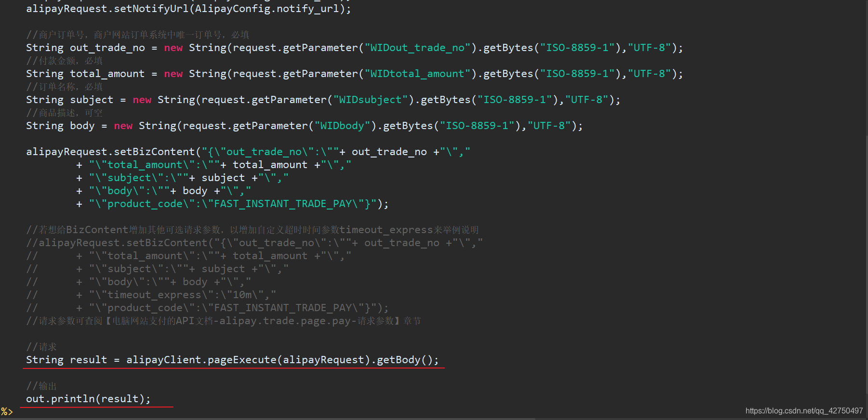Image resolution: width=868 pixels, height=420 pixels.
Task: Click the uncommented "subject" concatenation line
Action: point(182,178)
